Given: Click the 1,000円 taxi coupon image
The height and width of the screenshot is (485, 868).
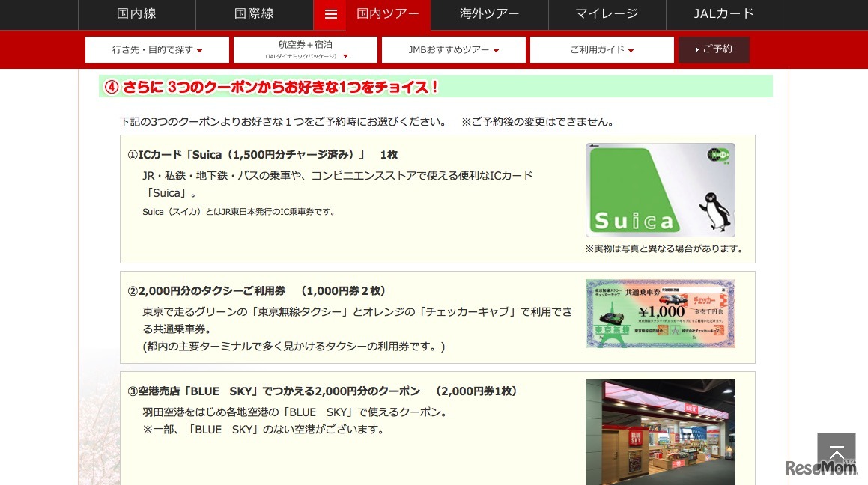Looking at the screenshot, I should click(x=660, y=313).
